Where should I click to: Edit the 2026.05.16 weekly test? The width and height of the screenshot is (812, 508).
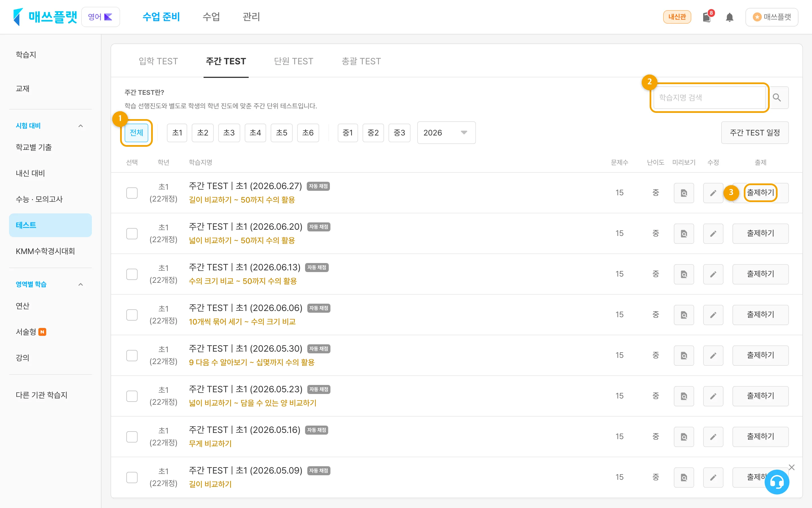(x=713, y=437)
